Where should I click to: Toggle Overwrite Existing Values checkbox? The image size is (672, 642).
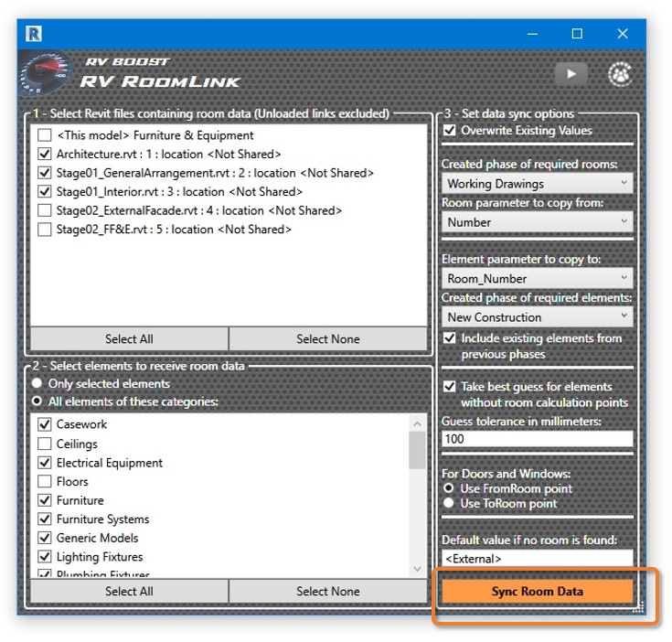(x=449, y=130)
